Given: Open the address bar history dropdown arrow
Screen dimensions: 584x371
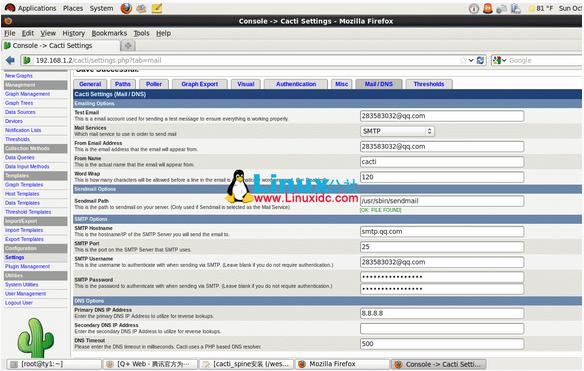Looking at the screenshot, I should [471, 60].
